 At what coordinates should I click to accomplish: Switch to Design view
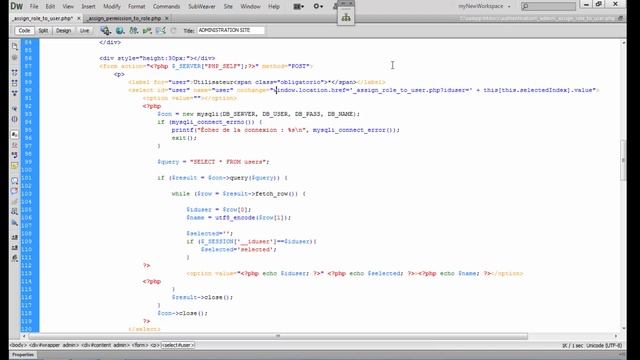[63, 31]
